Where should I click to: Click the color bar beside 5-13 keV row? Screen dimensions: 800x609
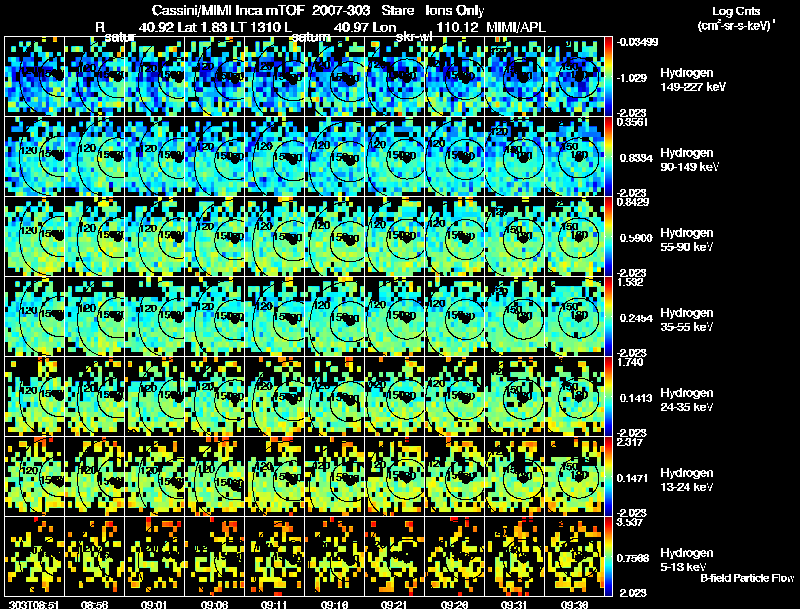(608, 557)
